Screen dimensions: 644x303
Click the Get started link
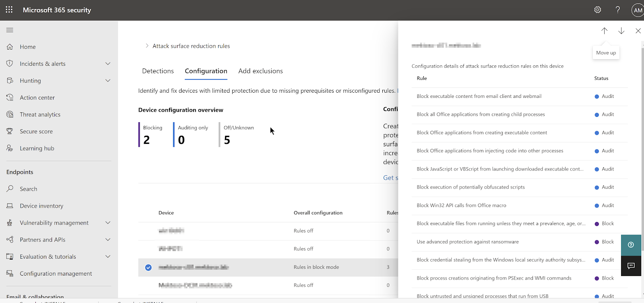(x=390, y=178)
